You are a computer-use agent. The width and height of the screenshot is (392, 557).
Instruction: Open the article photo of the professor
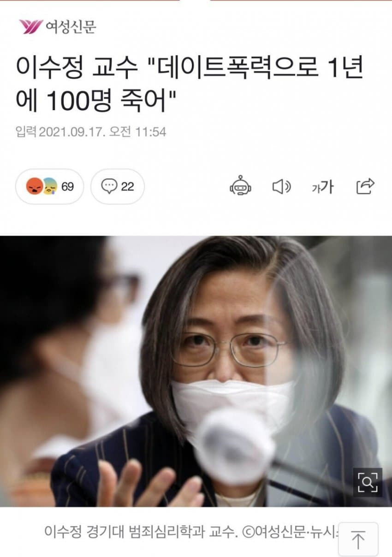click(196, 371)
